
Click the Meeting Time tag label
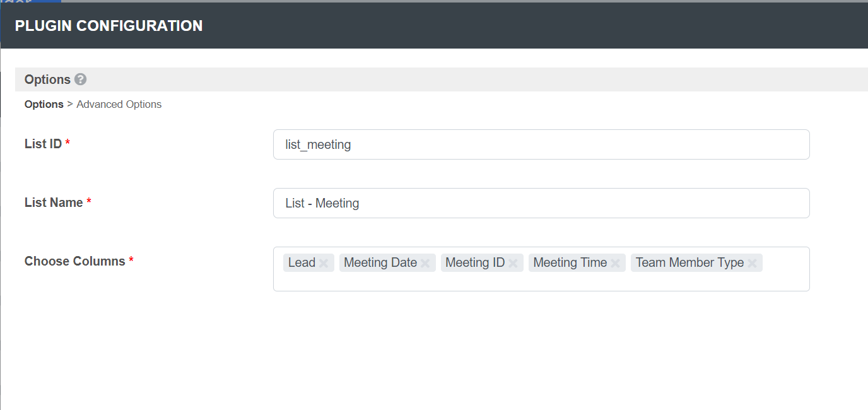(570, 263)
